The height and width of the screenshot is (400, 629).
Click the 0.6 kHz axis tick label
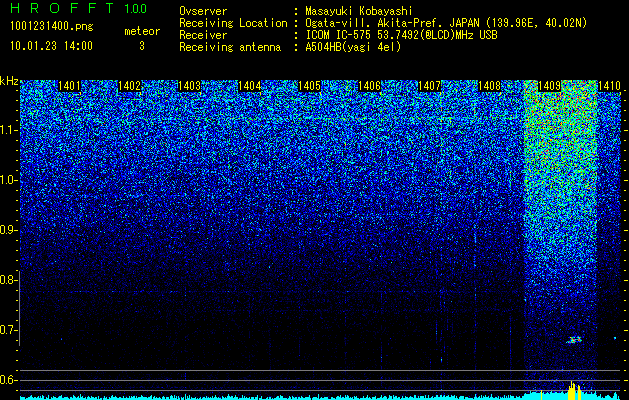pos(8,380)
